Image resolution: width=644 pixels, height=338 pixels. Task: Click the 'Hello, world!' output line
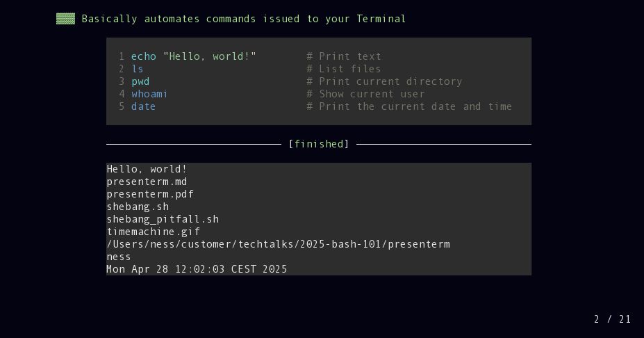click(147, 169)
